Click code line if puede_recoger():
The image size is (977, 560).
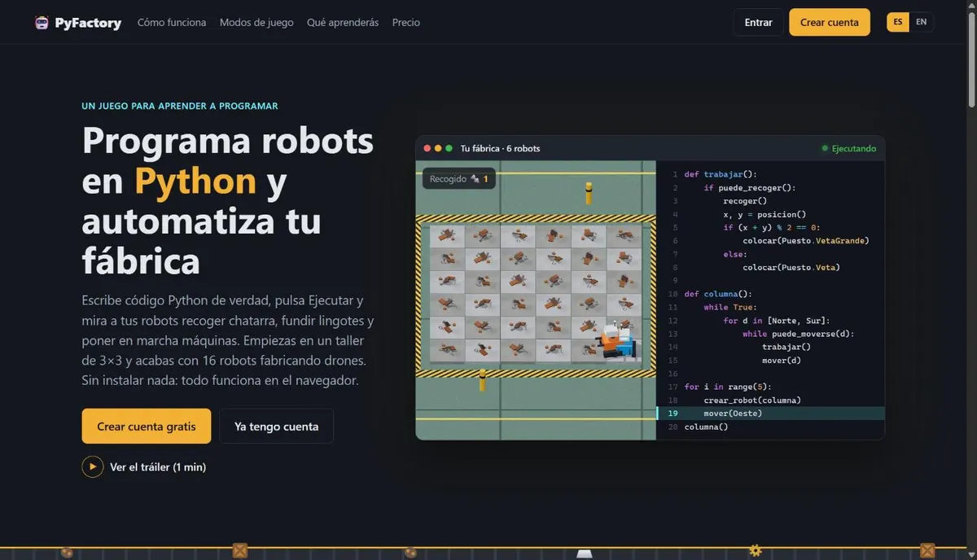click(x=749, y=188)
